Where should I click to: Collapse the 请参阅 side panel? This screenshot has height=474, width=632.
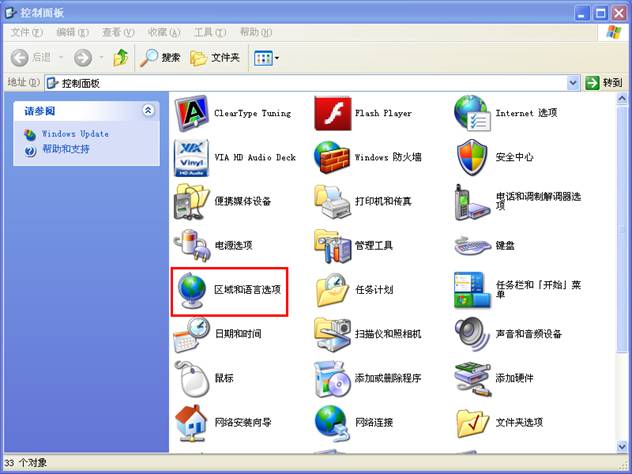coord(149,111)
